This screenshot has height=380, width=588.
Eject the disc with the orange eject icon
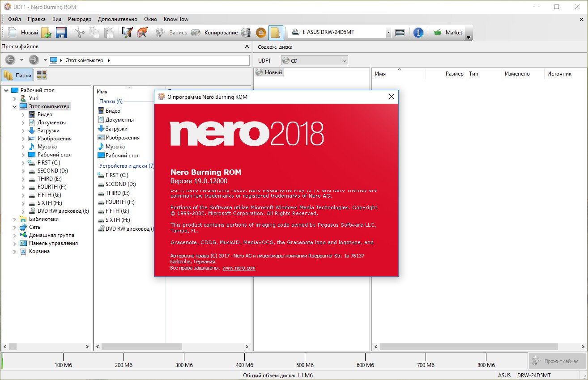click(261, 33)
